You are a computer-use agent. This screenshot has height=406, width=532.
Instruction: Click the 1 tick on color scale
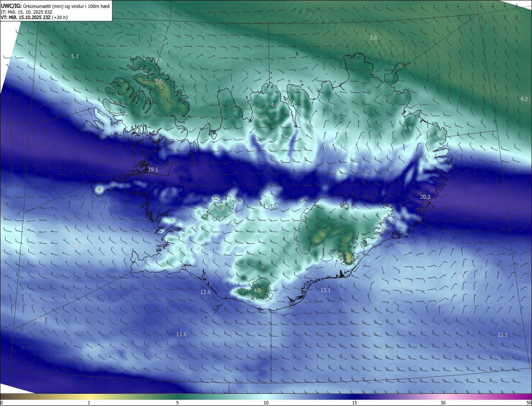89,403
